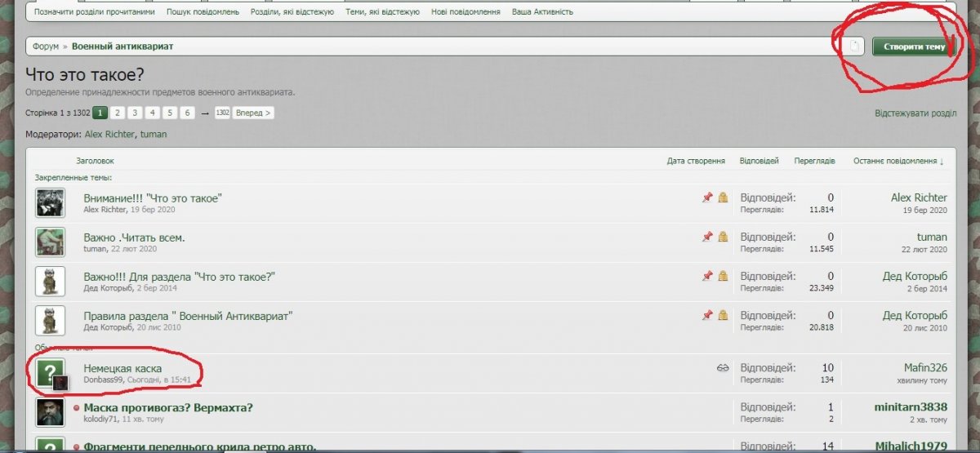Image resolution: width=980 pixels, height=453 pixels.
Task: Click author 'Donbass99' under 'Немецкая каска'
Action: click(103, 380)
